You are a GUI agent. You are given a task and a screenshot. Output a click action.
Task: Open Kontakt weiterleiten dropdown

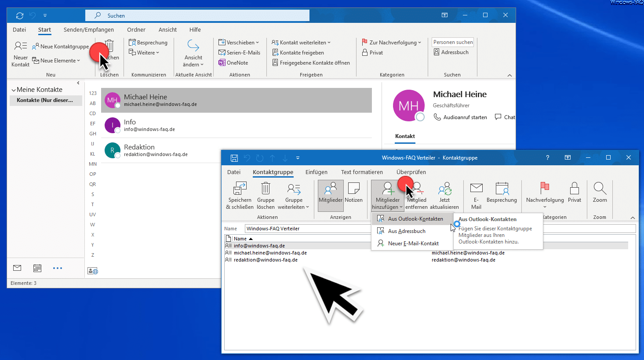tap(301, 43)
